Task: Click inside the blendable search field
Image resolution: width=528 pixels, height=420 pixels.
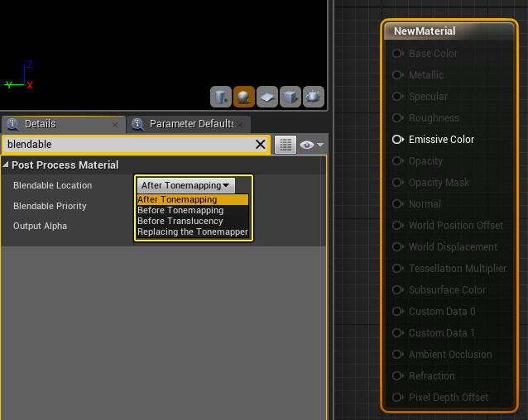Action: 124,145
